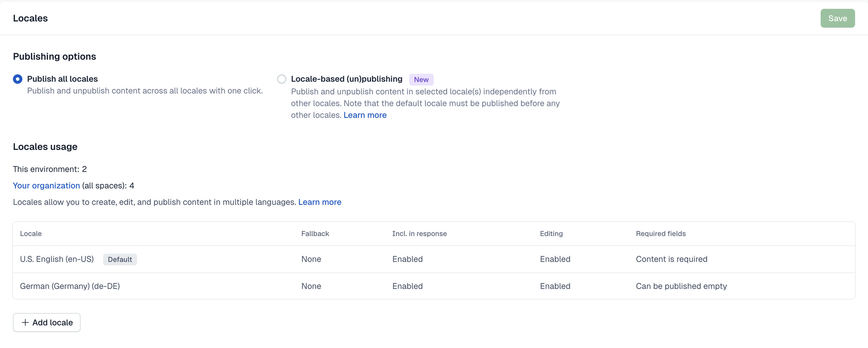Click the plus icon on Add locale
The image size is (868, 348).
tap(25, 322)
